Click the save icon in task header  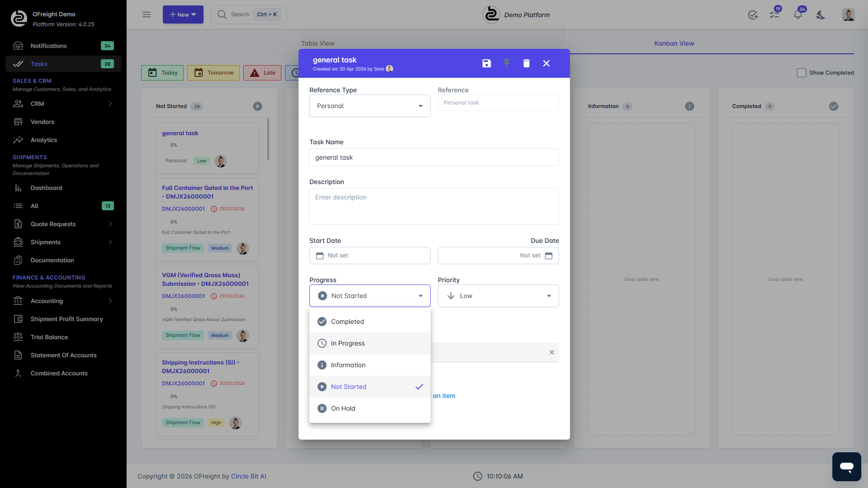486,63
